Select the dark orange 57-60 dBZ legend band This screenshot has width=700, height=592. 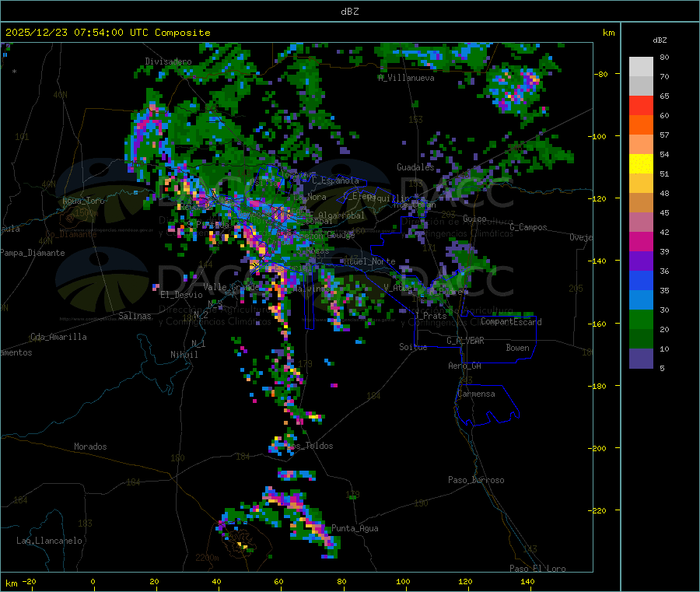click(641, 124)
